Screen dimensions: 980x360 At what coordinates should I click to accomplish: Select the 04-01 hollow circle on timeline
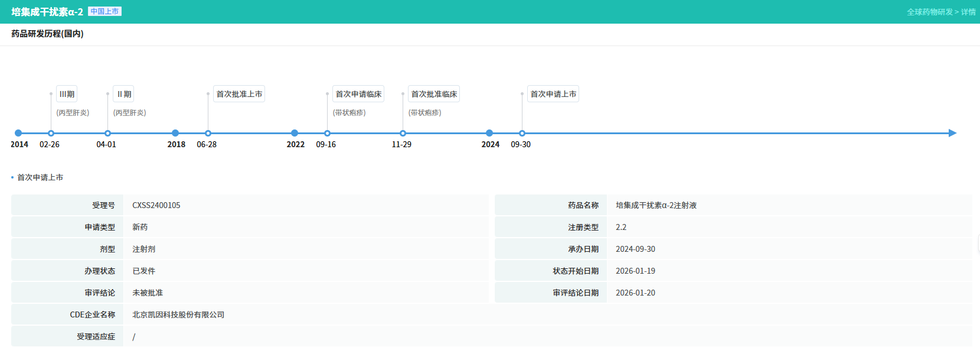[107, 133]
